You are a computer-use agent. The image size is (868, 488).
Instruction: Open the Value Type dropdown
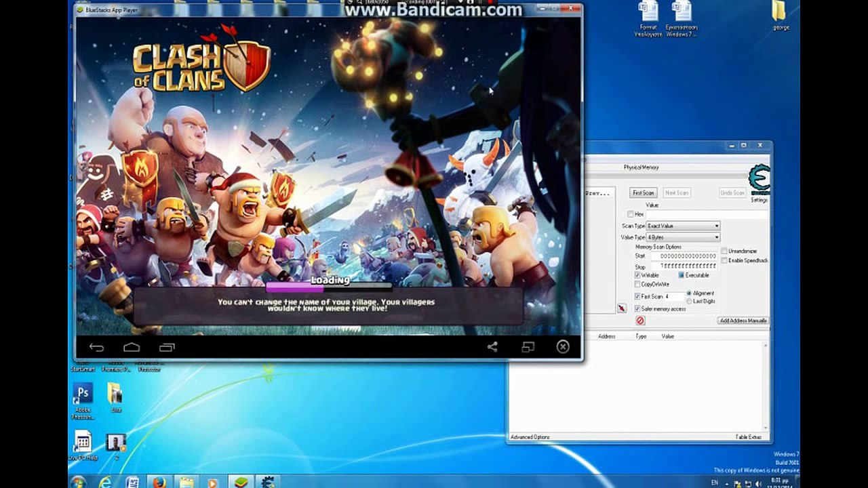[683, 237]
